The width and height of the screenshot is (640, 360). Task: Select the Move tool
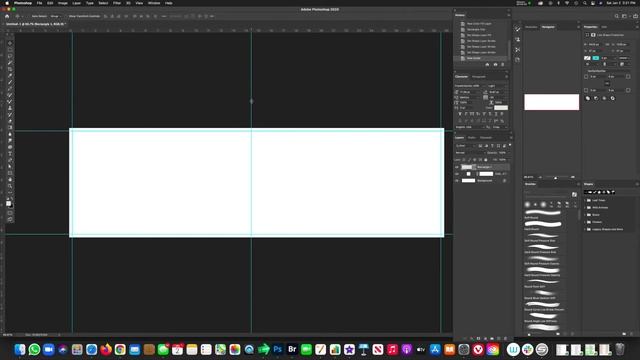pyautogui.click(x=10, y=43)
